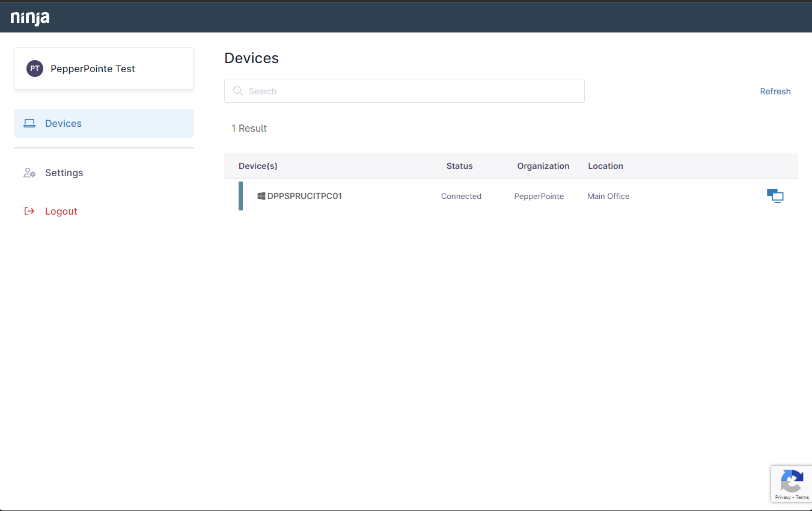Start remote connection via the monitors icon
The width and height of the screenshot is (812, 511).
[775, 196]
